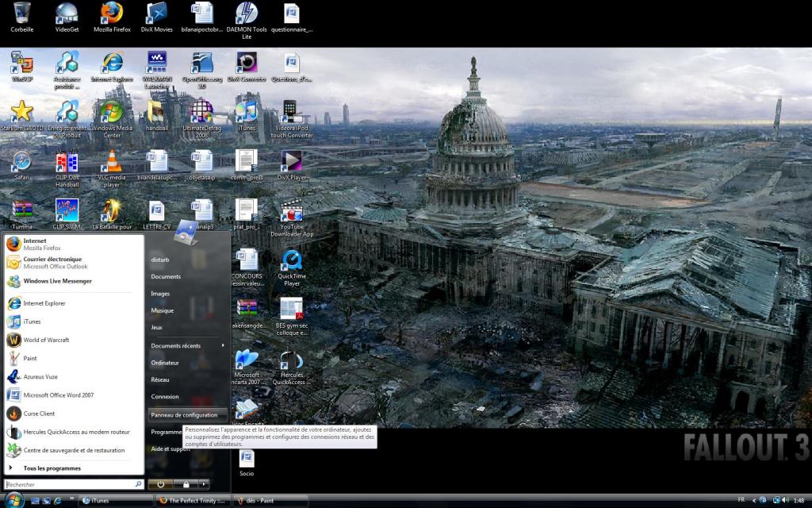Click the Rechercher search field in Start menu
The image size is (812, 508).
point(74,484)
